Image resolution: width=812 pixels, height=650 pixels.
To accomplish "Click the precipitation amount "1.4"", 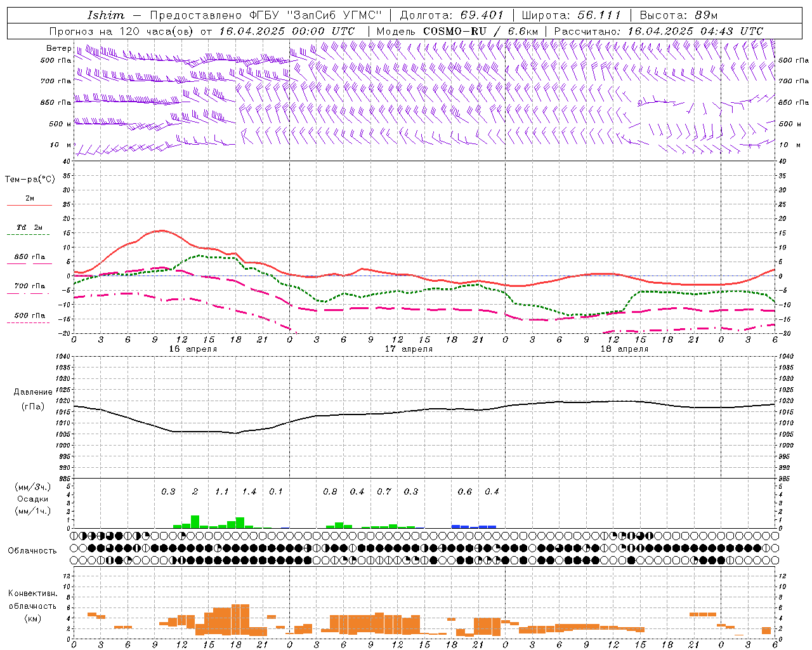I will point(249,492).
